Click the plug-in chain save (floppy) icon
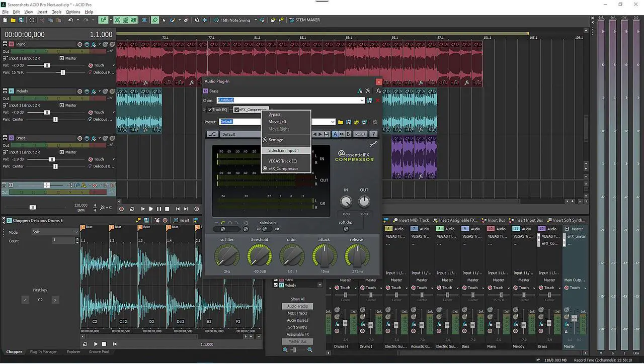644x364 pixels. point(370,101)
